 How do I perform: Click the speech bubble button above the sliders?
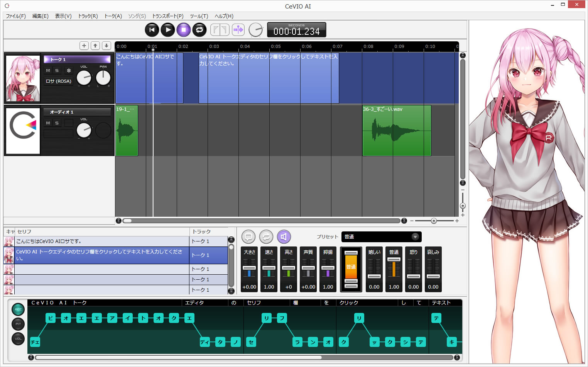tap(248, 236)
